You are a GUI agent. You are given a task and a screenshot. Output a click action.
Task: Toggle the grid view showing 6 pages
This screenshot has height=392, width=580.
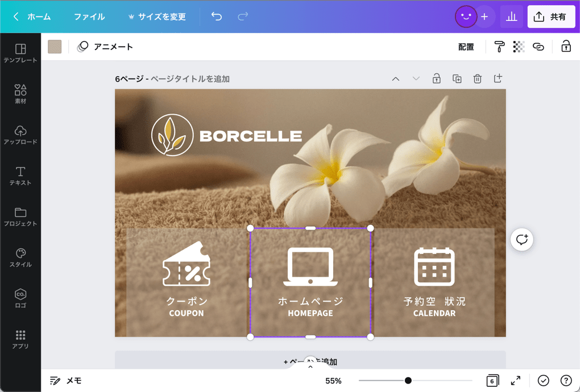pos(492,381)
